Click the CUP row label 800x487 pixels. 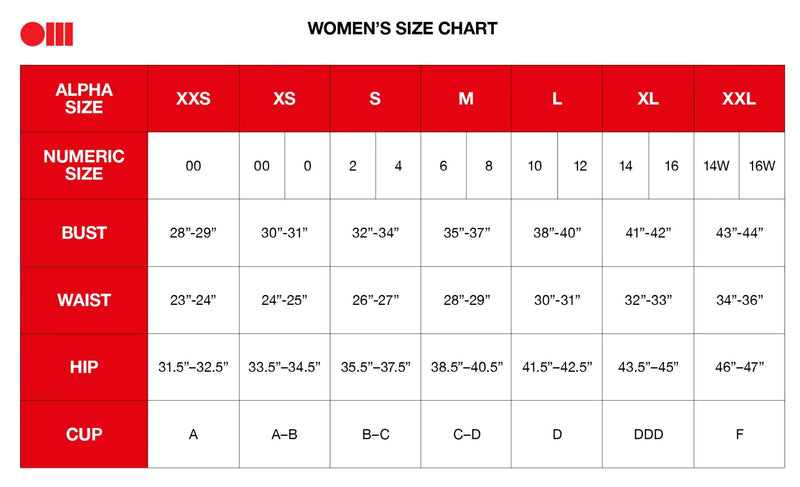coord(84,434)
